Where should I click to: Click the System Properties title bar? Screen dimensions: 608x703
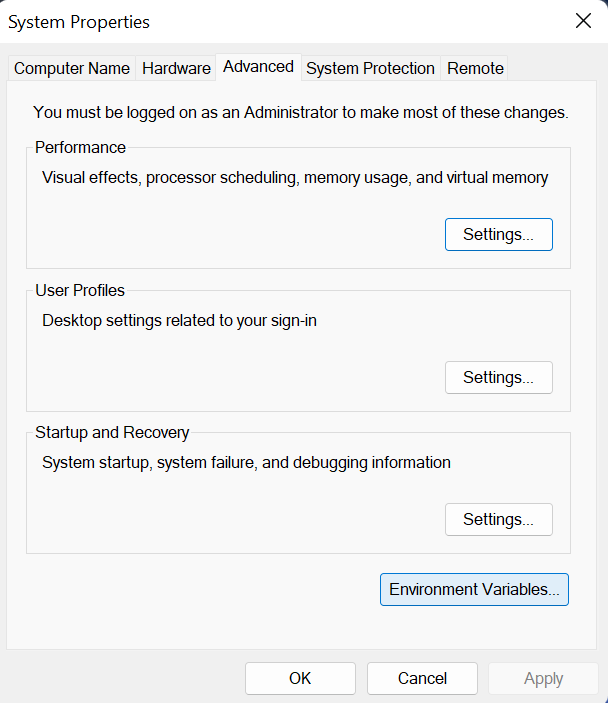pos(250,21)
